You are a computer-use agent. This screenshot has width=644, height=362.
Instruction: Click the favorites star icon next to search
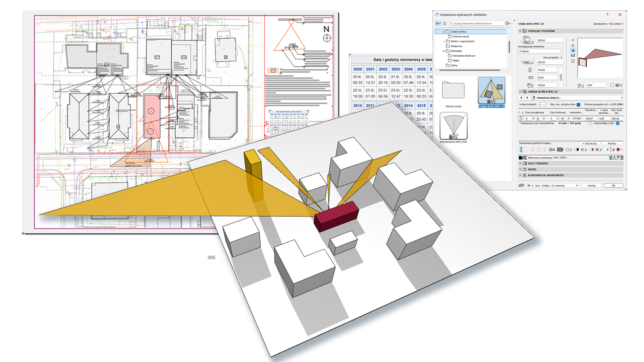[444, 23]
